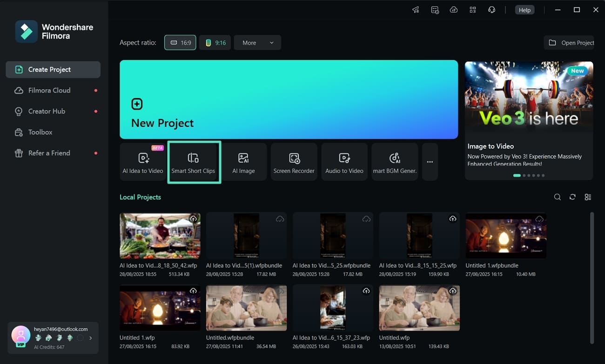Click the Veo 3 Image to Video banner
This screenshot has width=605, height=364.
[529, 120]
